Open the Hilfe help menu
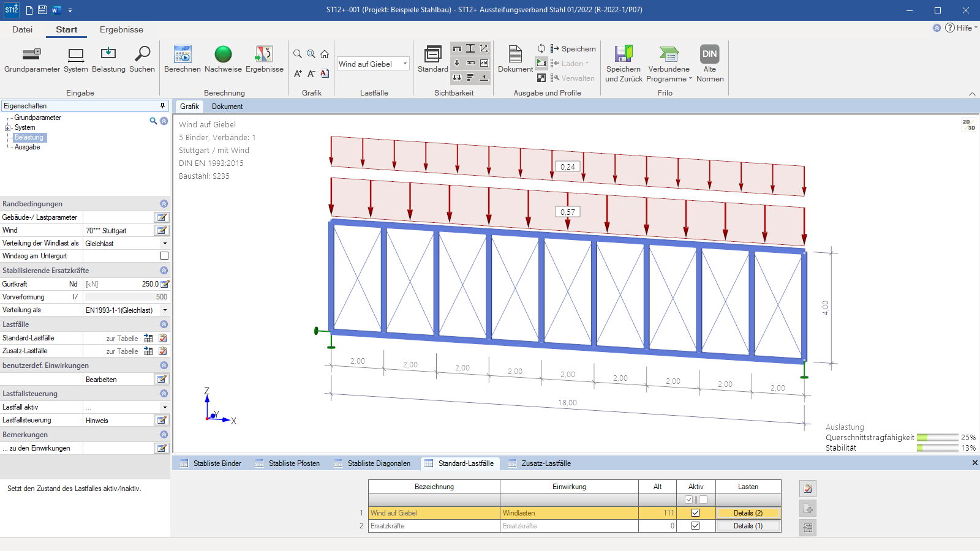This screenshot has width=980, height=551. pyautogui.click(x=961, y=28)
